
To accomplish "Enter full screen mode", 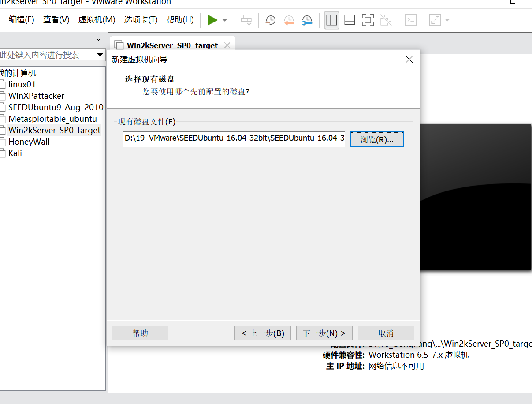I will 368,20.
